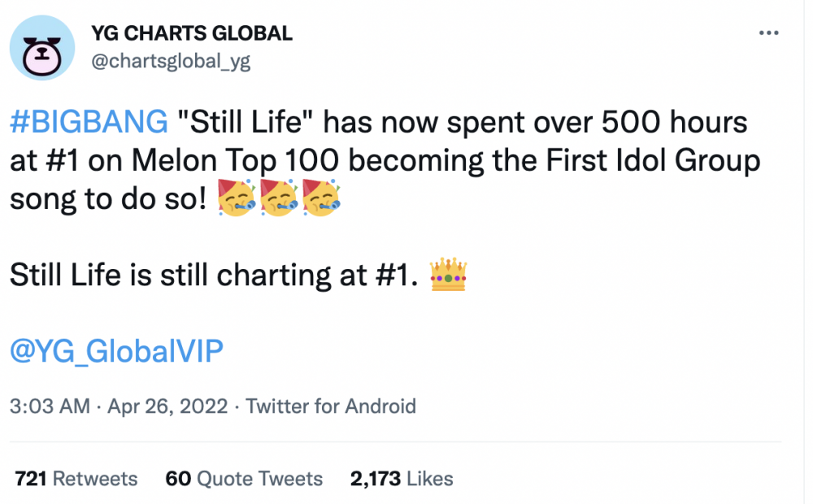The image size is (813, 504).
Task: Click the quoted "Still Life" song title
Action: (250, 124)
